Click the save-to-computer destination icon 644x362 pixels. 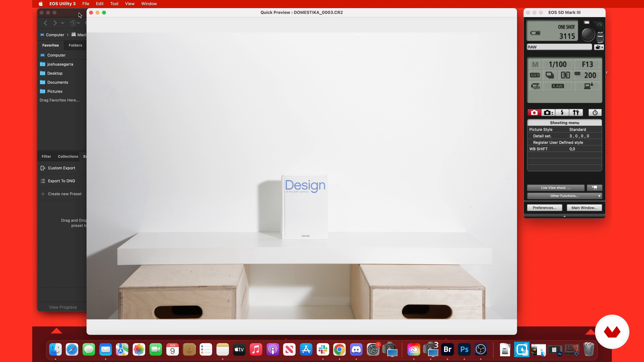pyautogui.click(x=588, y=86)
